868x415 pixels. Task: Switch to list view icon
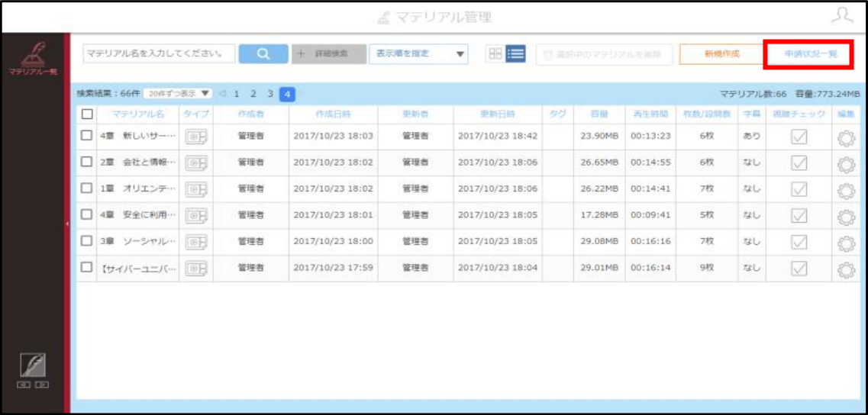[x=515, y=53]
